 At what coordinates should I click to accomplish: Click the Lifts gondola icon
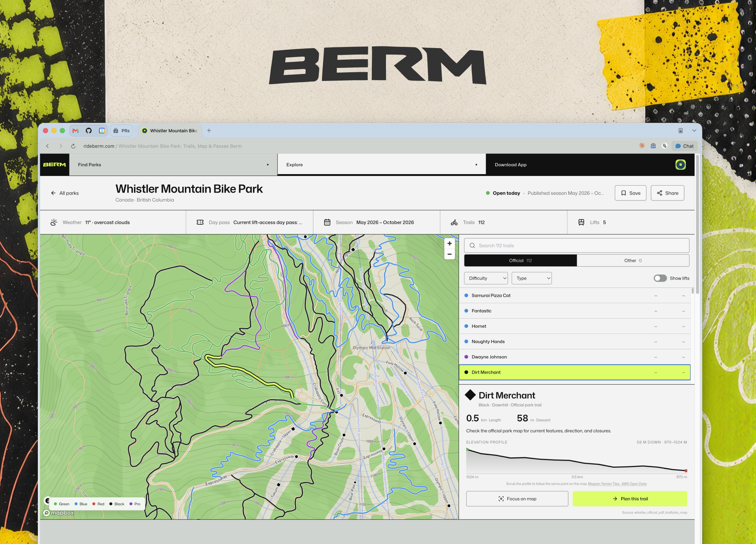tap(581, 223)
